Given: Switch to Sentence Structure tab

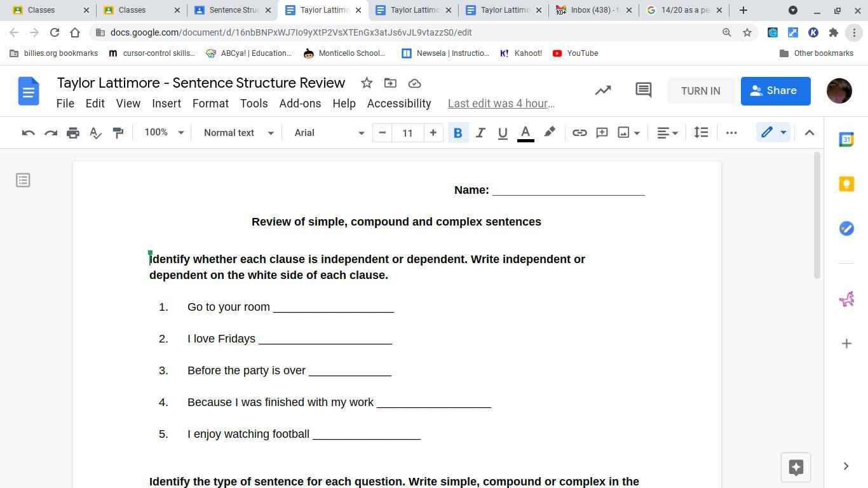Looking at the screenshot, I should point(232,10).
